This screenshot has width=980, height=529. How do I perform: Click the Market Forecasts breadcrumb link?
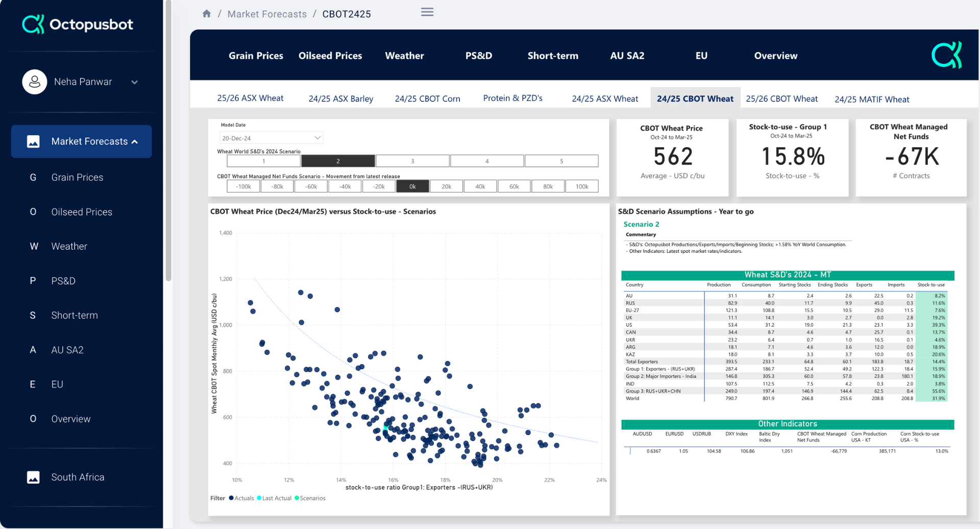coord(267,14)
